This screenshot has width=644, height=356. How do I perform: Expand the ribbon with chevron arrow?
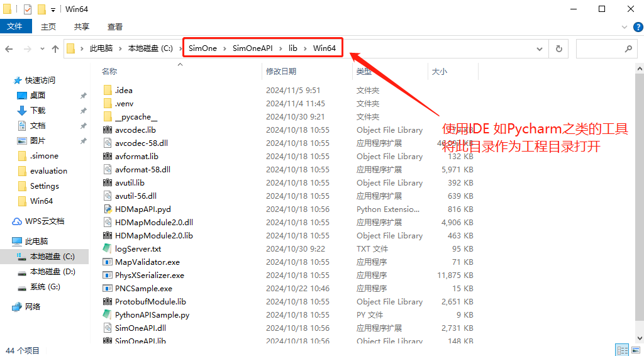pyautogui.click(x=623, y=27)
